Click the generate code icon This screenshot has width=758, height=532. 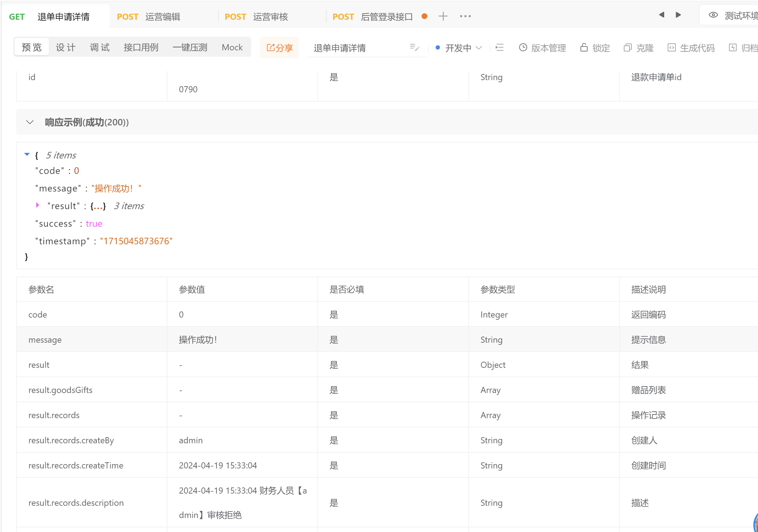[x=671, y=47]
